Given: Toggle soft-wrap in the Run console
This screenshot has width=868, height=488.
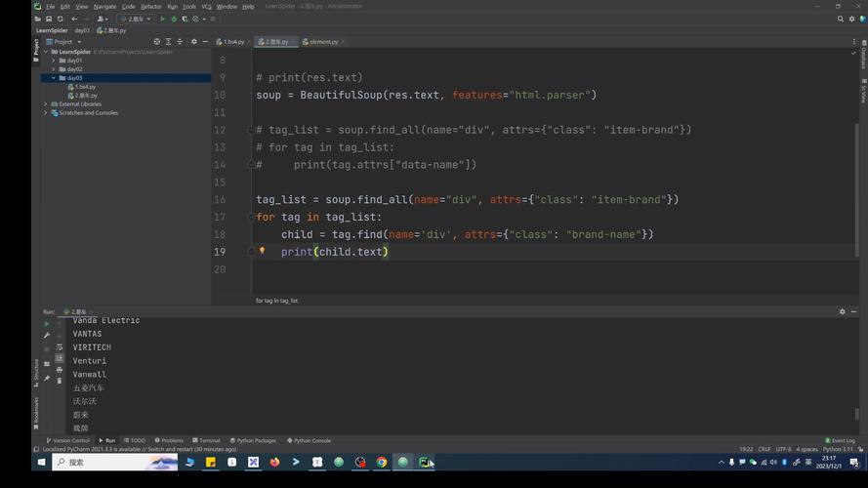Looking at the screenshot, I should (60, 347).
